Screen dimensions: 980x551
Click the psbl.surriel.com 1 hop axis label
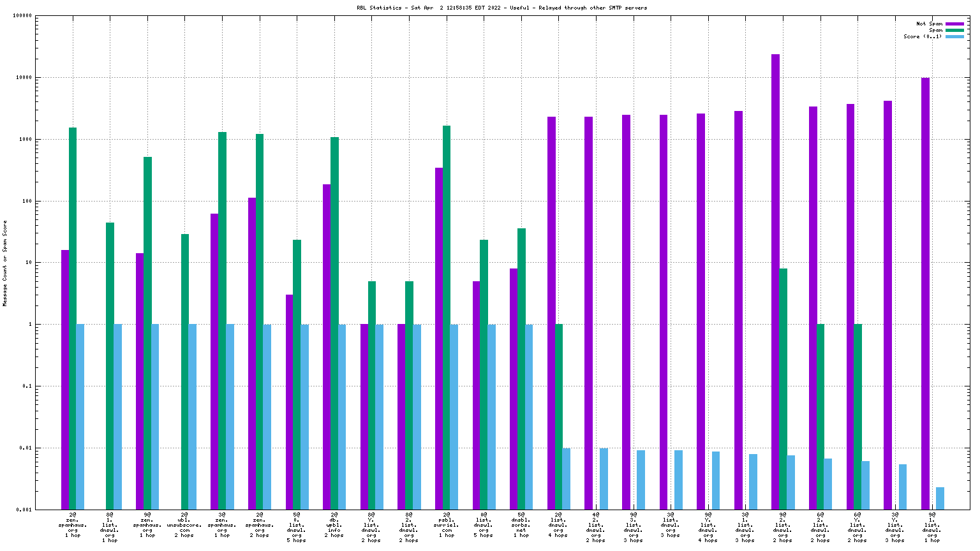tap(447, 524)
